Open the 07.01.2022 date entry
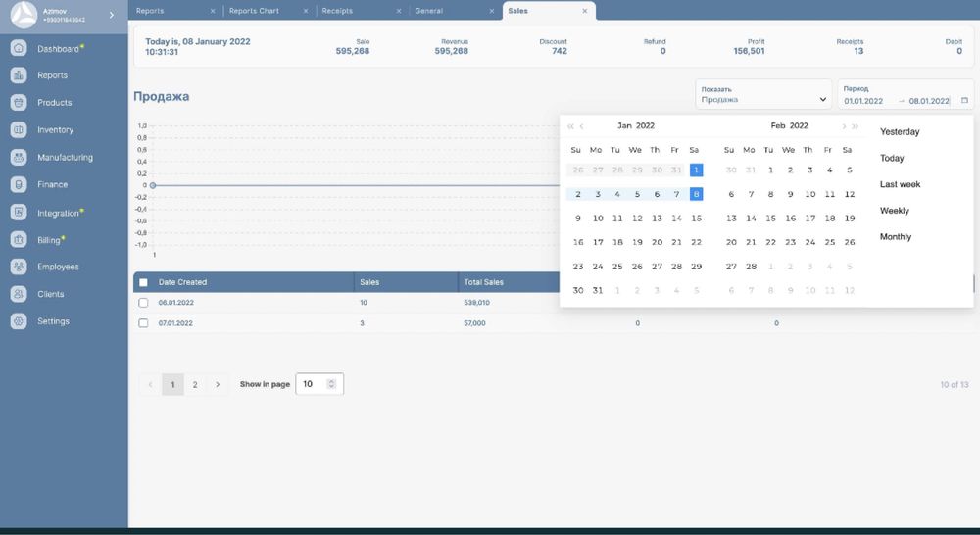980x535 pixels. [175, 323]
